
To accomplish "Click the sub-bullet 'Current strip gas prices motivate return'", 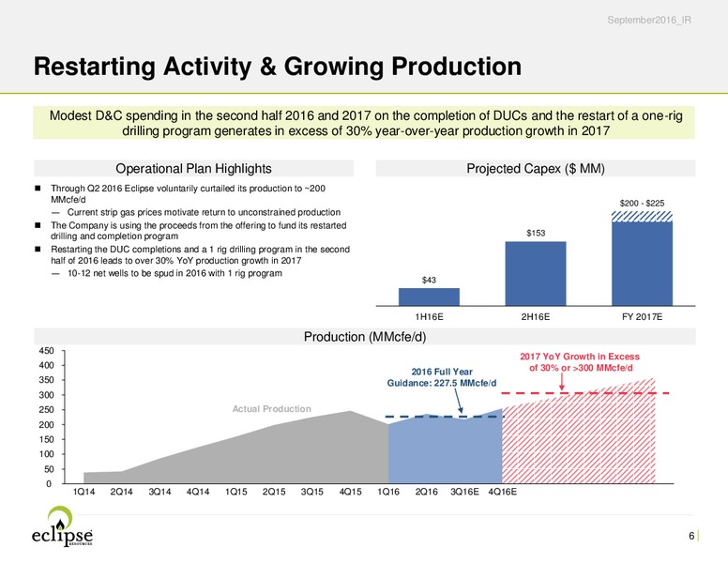I will 204,212.
